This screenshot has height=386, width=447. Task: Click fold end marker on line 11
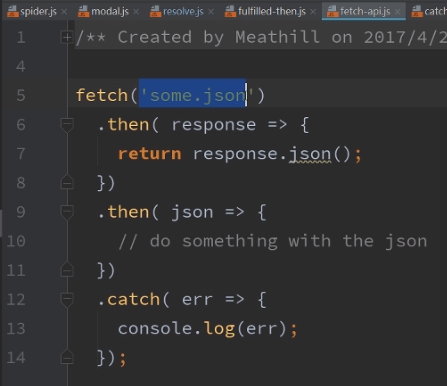pyautogui.click(x=67, y=269)
